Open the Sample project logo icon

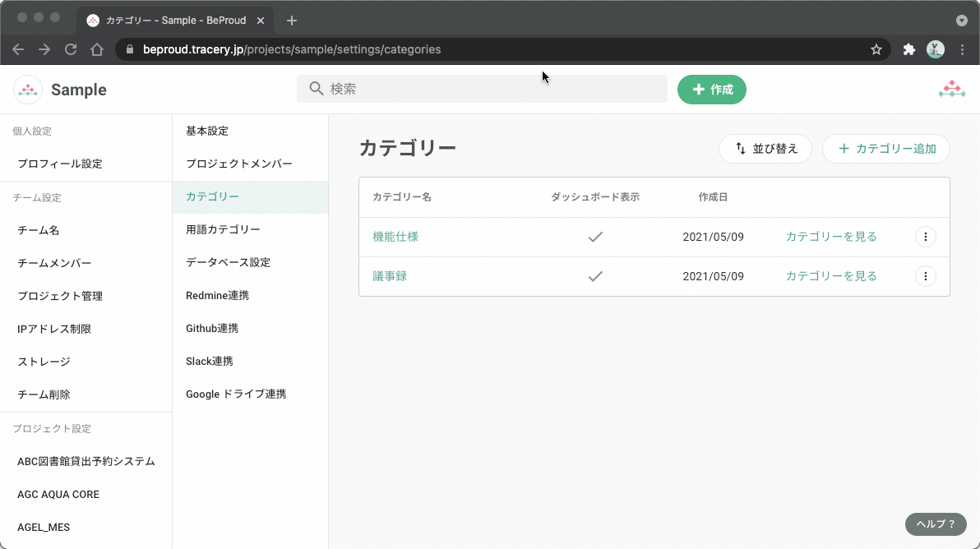[x=27, y=89]
